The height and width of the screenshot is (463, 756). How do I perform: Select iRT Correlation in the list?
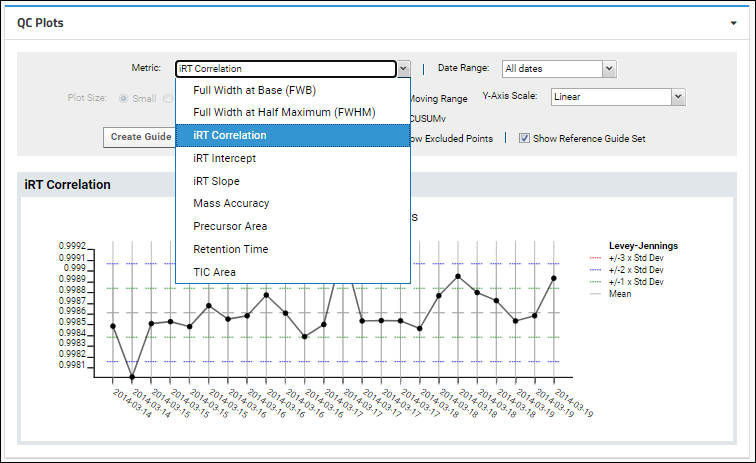230,135
